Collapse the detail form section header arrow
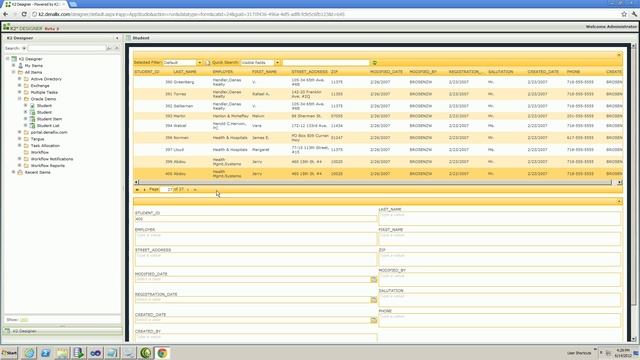 (619, 201)
